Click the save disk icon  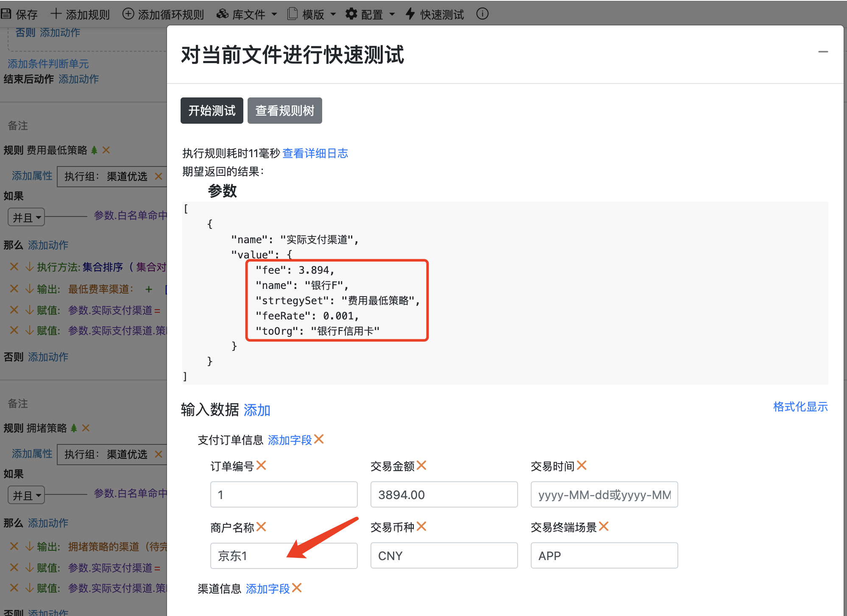click(x=6, y=14)
